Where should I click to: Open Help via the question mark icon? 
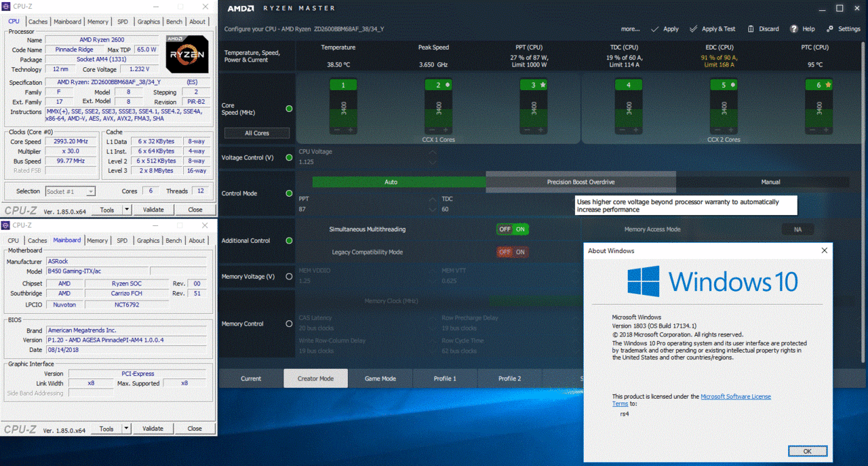[x=794, y=29]
